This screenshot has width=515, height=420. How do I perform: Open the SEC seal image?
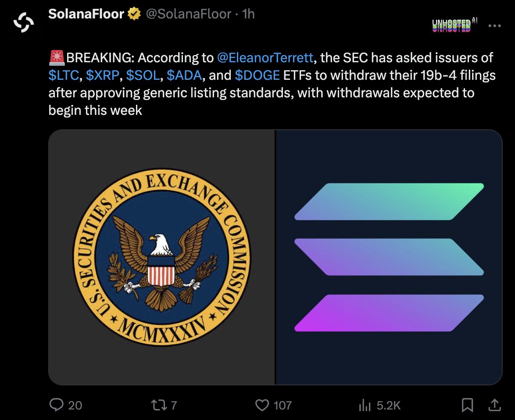[161, 257]
